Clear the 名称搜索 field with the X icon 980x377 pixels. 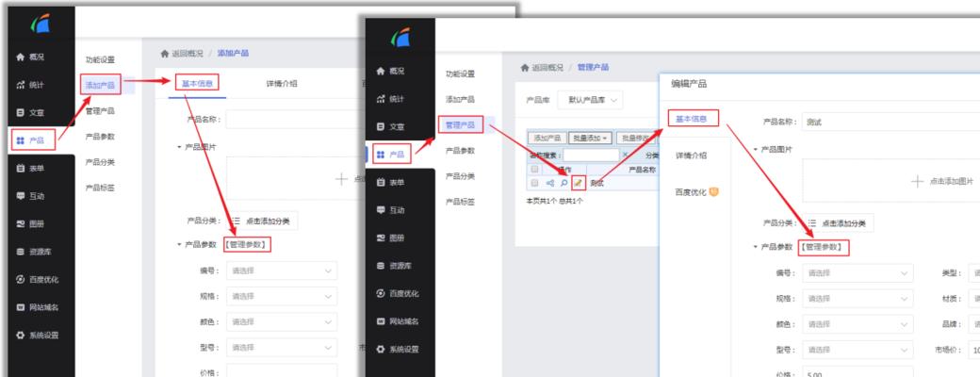625,155
